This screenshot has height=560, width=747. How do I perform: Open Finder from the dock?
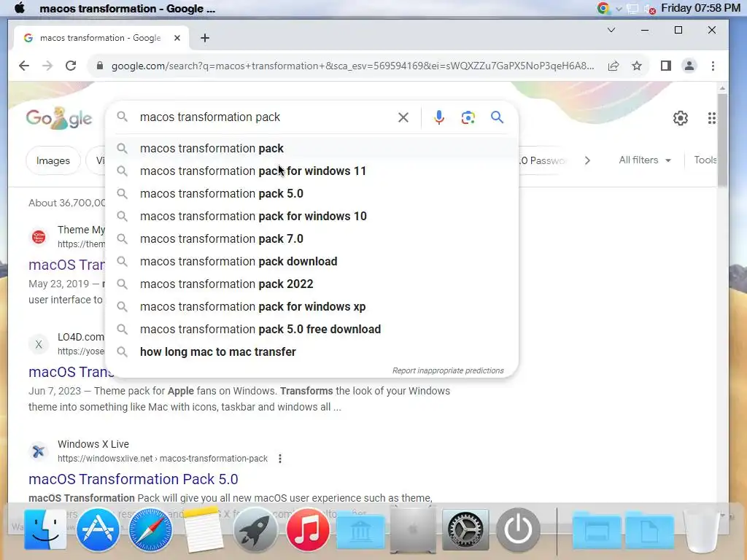point(45,529)
